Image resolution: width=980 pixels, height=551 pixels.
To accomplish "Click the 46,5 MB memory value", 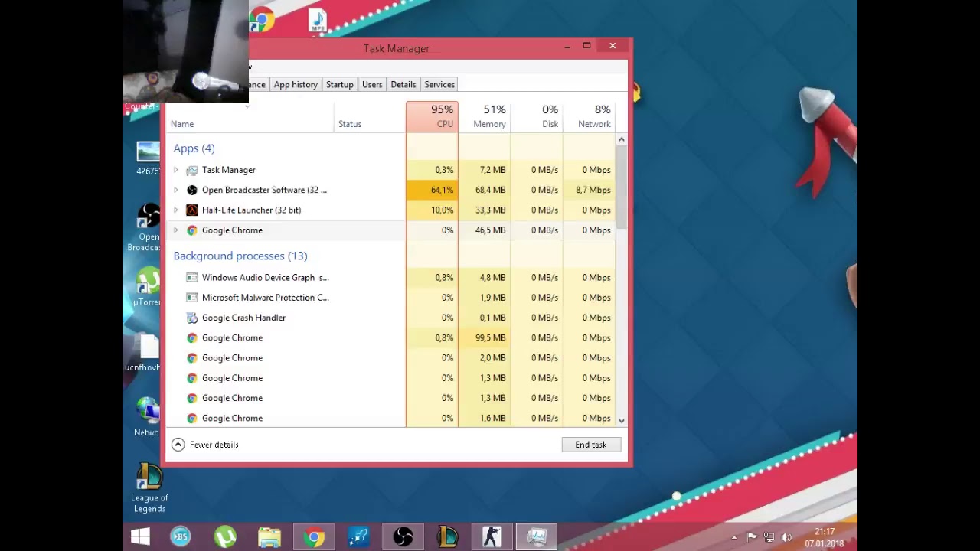I will click(490, 230).
